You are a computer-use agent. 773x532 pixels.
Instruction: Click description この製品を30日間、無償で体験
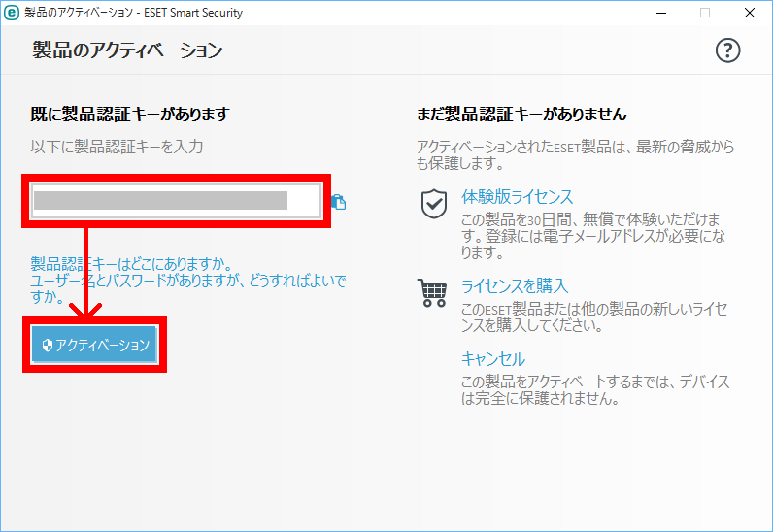[593, 236]
